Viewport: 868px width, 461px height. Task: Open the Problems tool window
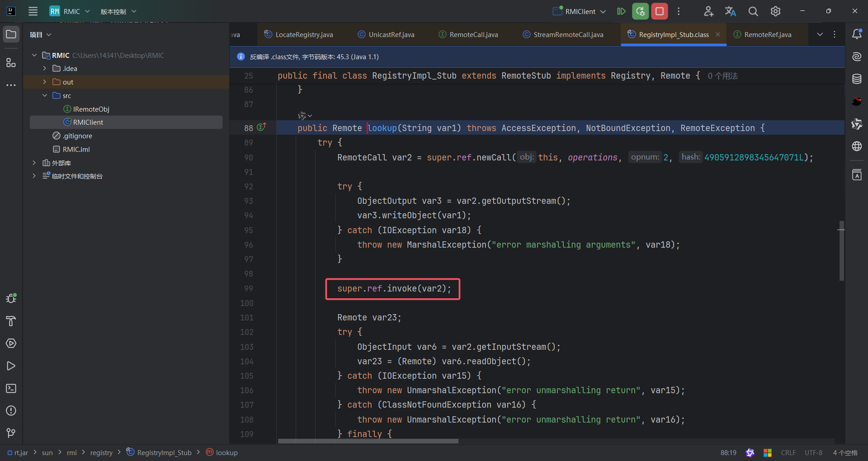(x=11, y=411)
